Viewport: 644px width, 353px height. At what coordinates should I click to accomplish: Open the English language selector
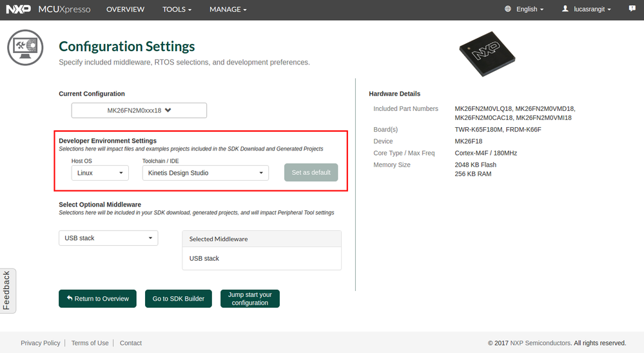pos(530,9)
